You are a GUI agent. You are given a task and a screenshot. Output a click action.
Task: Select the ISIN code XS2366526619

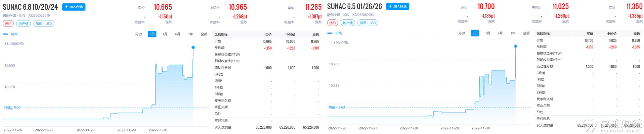(39, 15)
